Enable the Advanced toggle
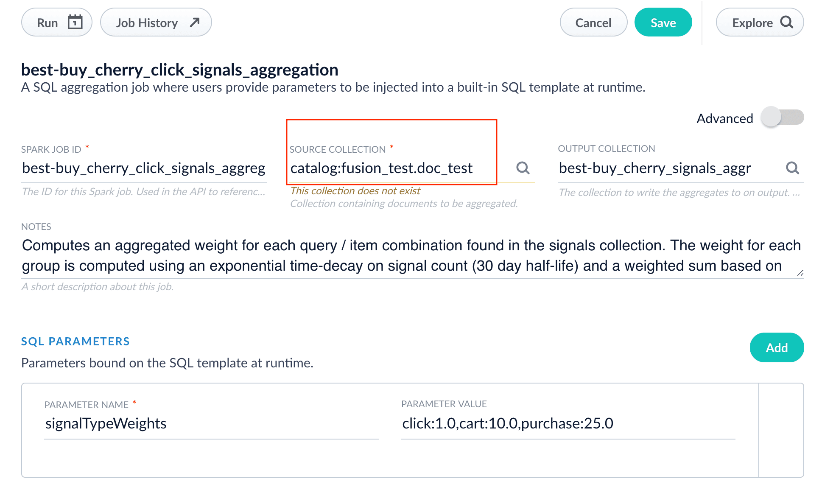 pos(783,118)
